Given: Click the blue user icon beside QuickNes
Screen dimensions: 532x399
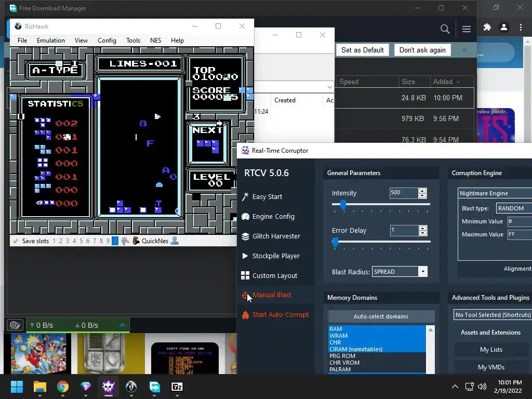Looking at the screenshot, I should (175, 241).
